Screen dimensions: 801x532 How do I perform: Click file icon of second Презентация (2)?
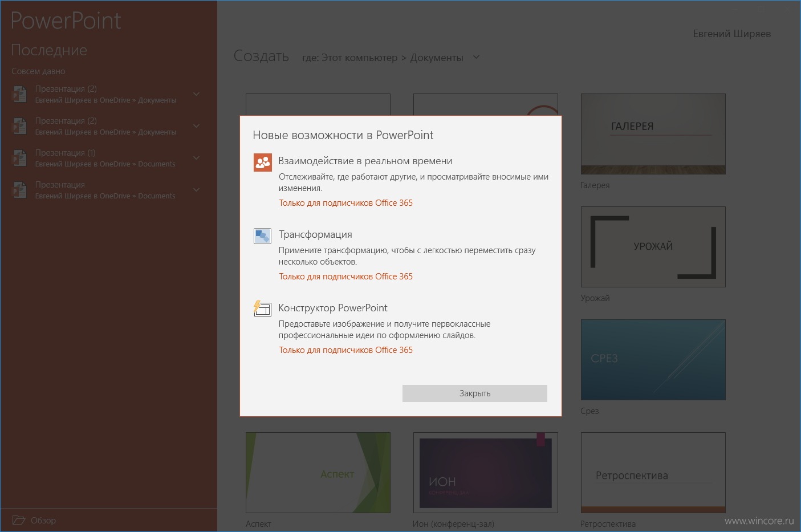pos(20,126)
